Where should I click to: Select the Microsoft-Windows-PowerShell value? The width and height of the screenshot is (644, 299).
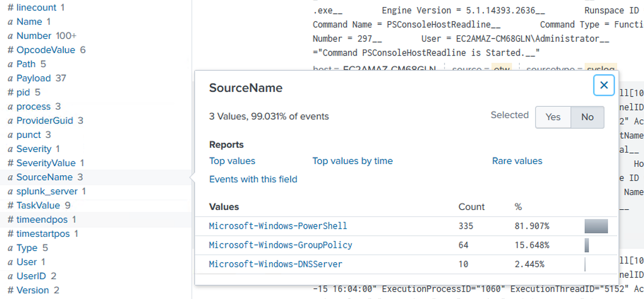(x=278, y=226)
